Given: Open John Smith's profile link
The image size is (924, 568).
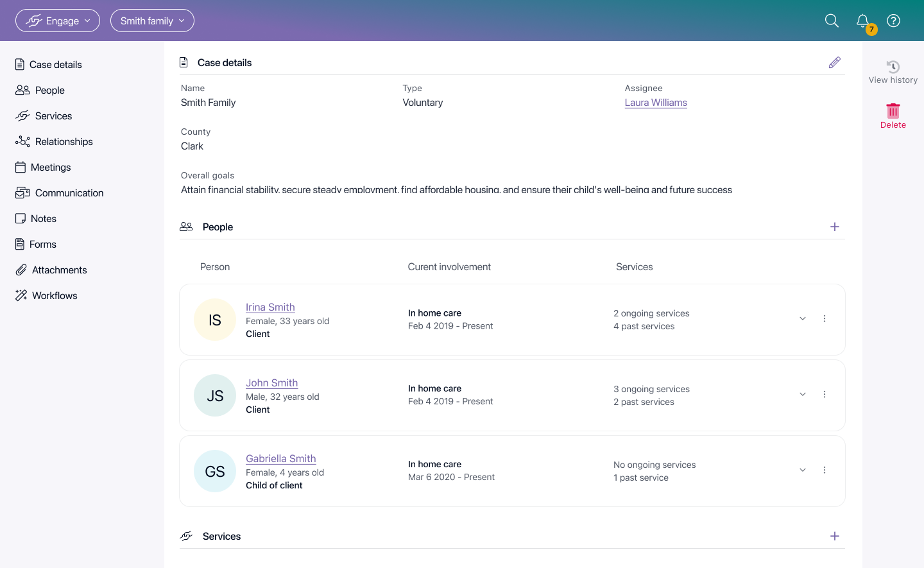Looking at the screenshot, I should pos(271,383).
